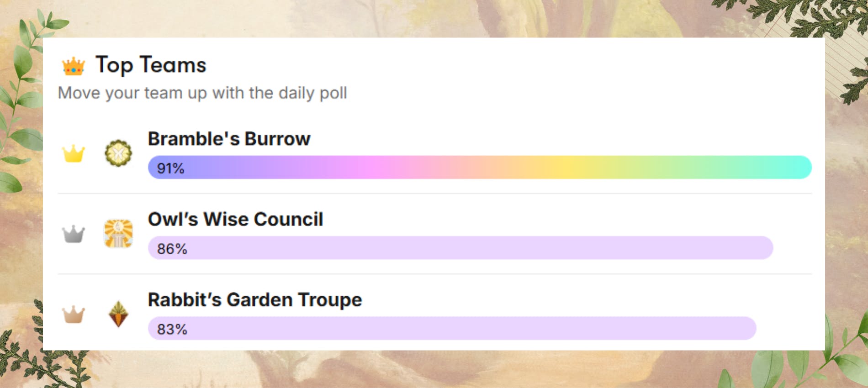Screen dimensions: 868x388
Task: Click the orange crown beside Top Teams
Action: (73, 66)
